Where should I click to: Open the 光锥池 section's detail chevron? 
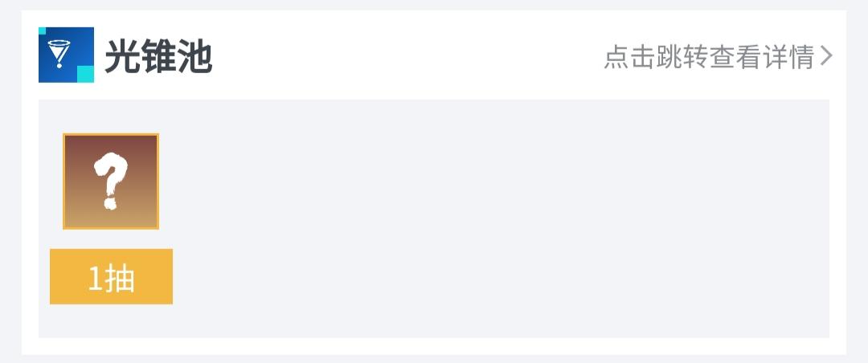[x=826, y=57]
